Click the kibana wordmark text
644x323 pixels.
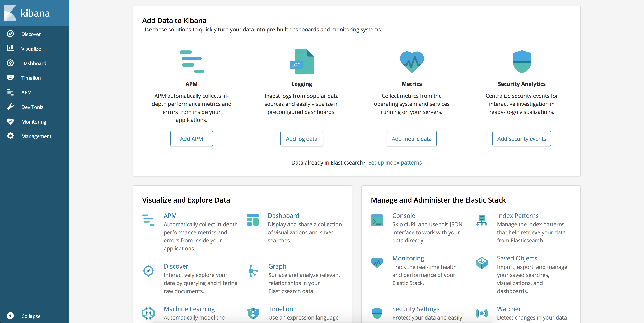35,13
